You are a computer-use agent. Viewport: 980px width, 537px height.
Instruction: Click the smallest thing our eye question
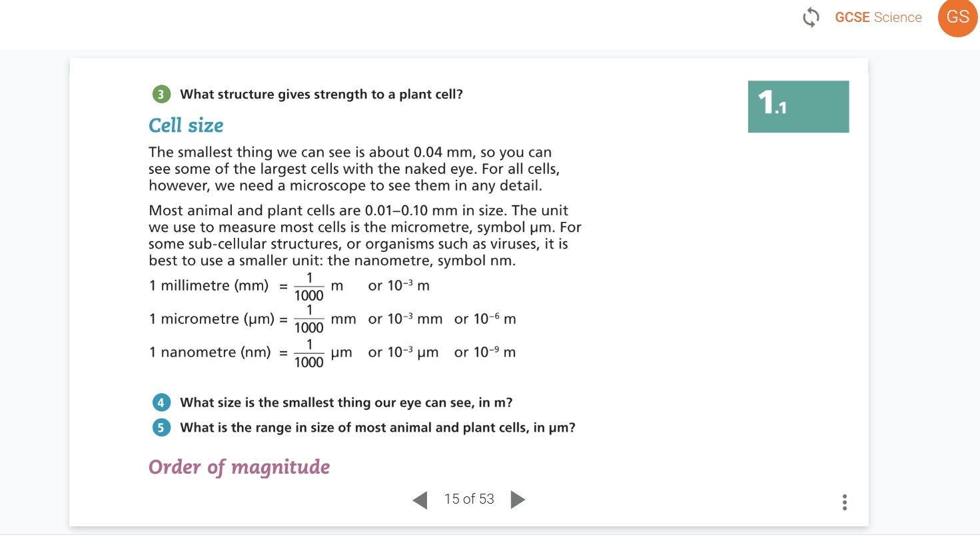click(x=346, y=403)
